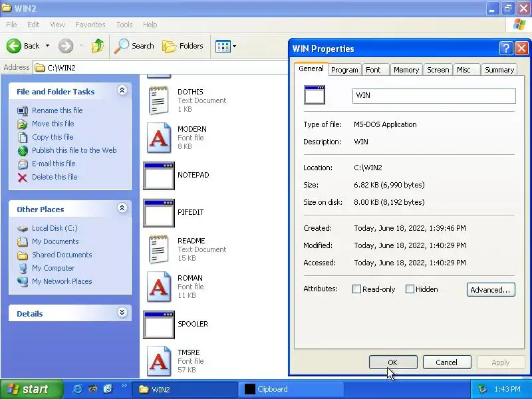Click OK in WIN Properties

393,362
